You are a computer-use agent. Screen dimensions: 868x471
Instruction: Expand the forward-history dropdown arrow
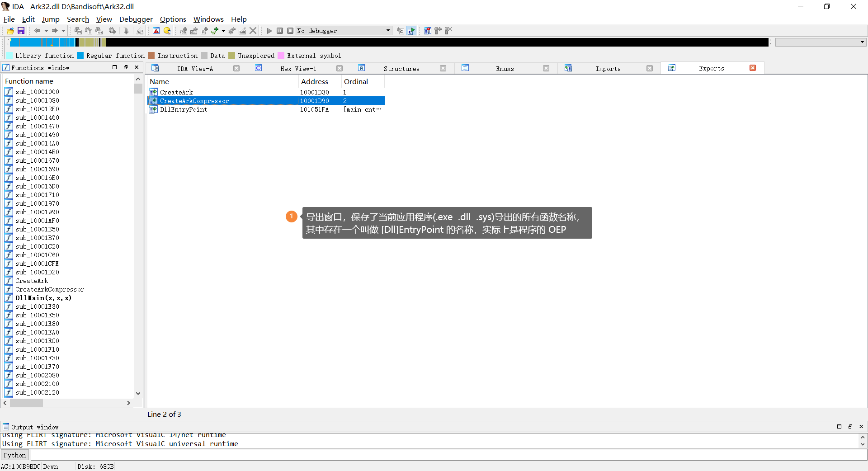[x=63, y=31]
